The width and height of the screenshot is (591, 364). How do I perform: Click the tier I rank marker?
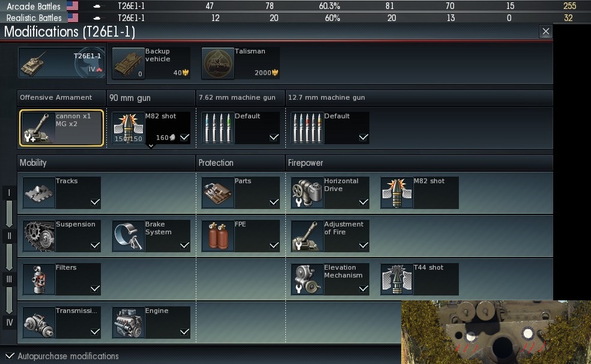pos(9,193)
